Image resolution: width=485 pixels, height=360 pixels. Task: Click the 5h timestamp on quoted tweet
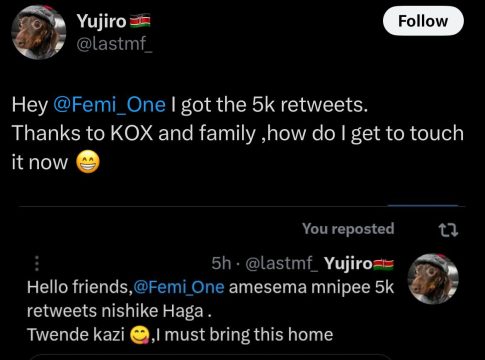[x=221, y=263]
